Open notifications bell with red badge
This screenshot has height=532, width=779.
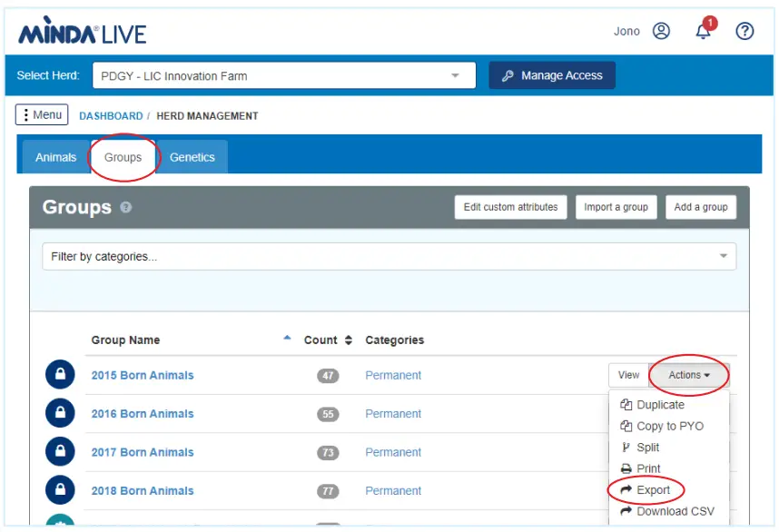coord(705,29)
